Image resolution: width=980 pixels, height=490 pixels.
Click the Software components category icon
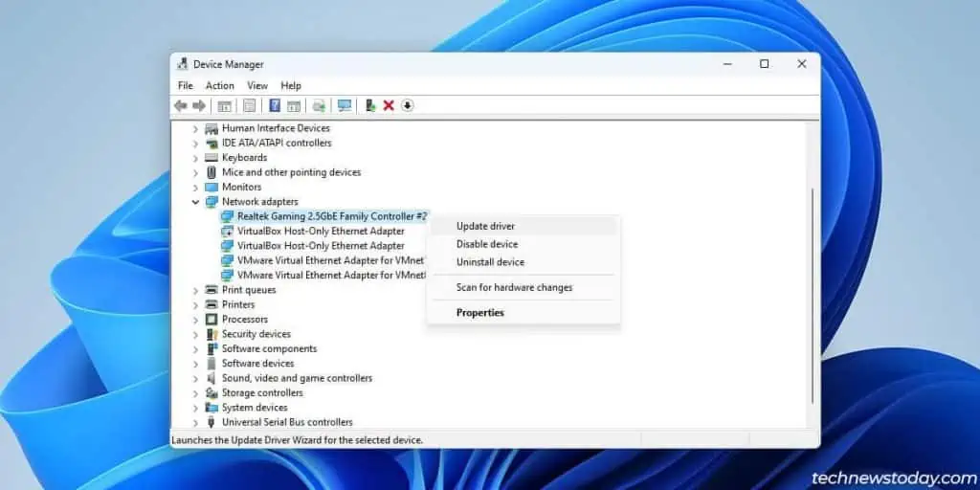pos(212,348)
